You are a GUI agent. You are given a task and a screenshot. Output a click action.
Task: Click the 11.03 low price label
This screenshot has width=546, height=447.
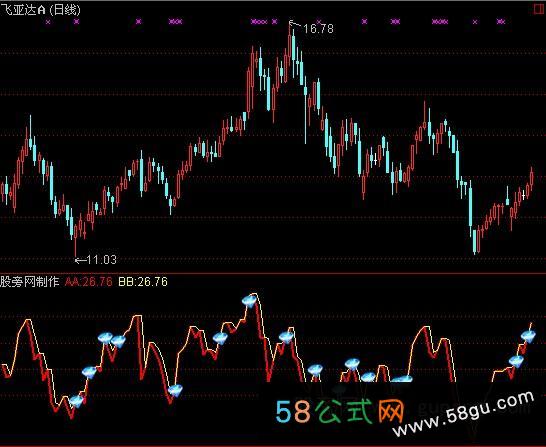point(101,260)
